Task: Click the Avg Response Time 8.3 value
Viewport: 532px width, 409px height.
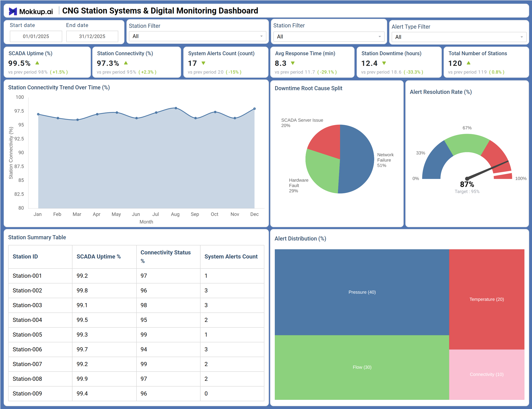Action: point(281,63)
